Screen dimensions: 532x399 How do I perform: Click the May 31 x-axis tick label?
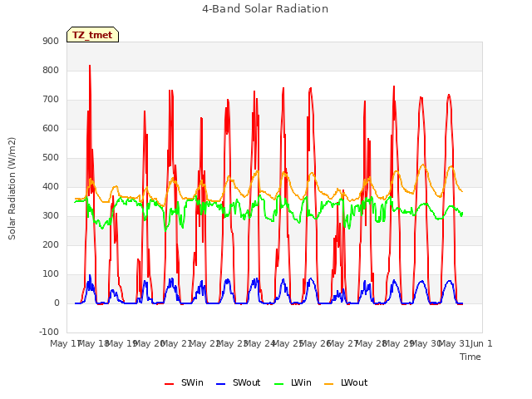click(455, 343)
